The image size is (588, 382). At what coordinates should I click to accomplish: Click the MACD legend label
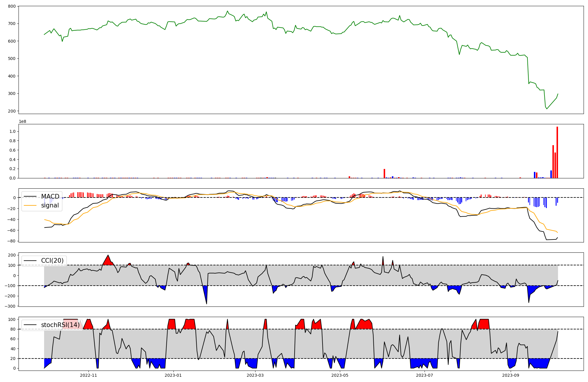[50, 196]
